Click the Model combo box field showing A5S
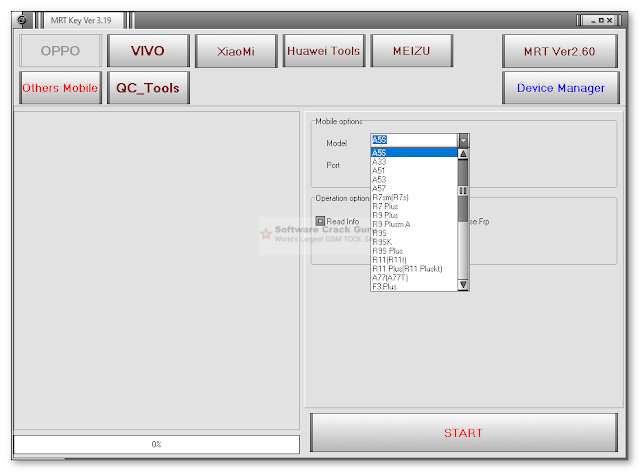Image resolution: width=640 pixels, height=472 pixels. 414,140
